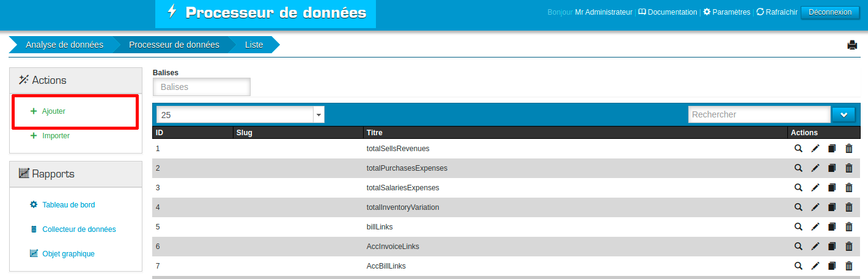868x279 pixels.
Task: Expand the blue search options chevron
Action: point(844,114)
